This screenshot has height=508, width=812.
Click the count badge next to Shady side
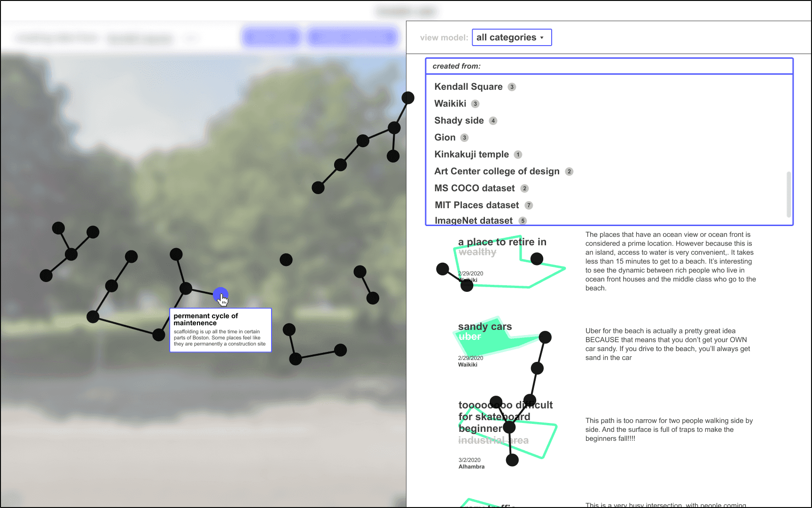coord(493,121)
